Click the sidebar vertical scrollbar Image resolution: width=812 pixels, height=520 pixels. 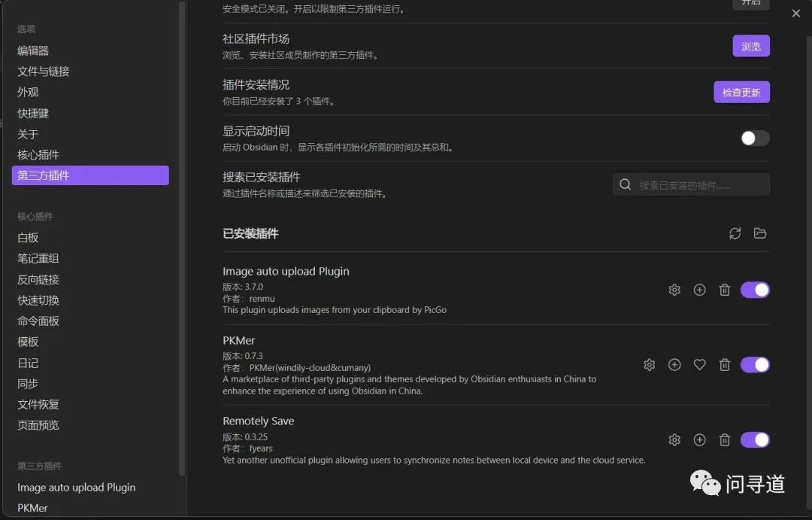[x=181, y=239]
